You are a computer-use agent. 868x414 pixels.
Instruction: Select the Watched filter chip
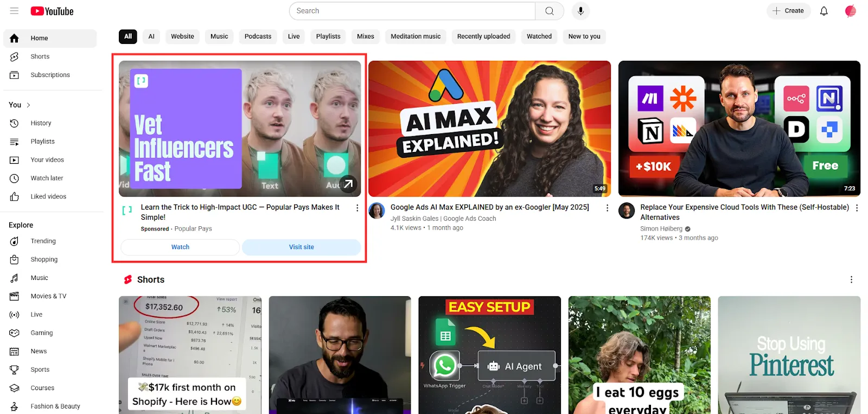tap(539, 36)
